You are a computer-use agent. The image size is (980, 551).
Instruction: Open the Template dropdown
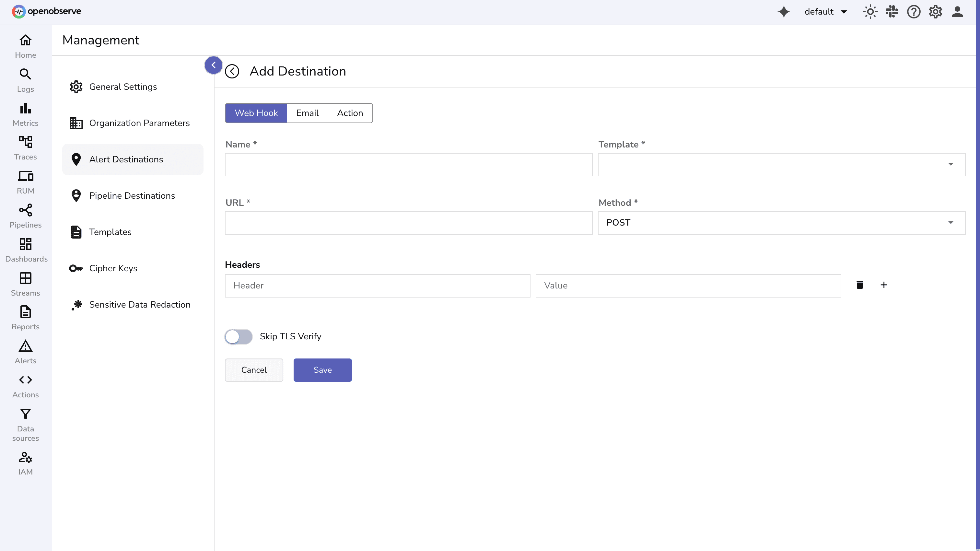pos(951,164)
